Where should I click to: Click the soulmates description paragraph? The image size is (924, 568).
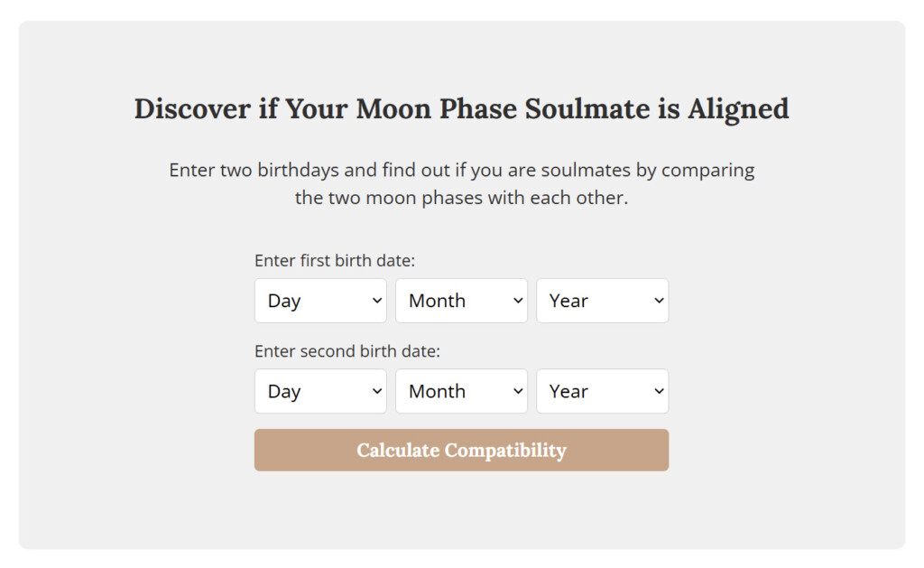(461, 183)
